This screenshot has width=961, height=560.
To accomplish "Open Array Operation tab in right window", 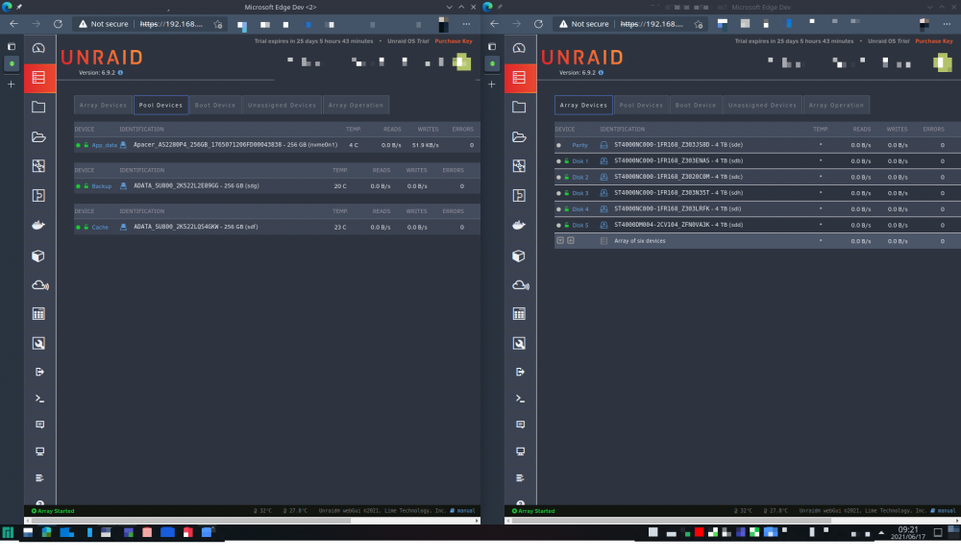I will 836,105.
